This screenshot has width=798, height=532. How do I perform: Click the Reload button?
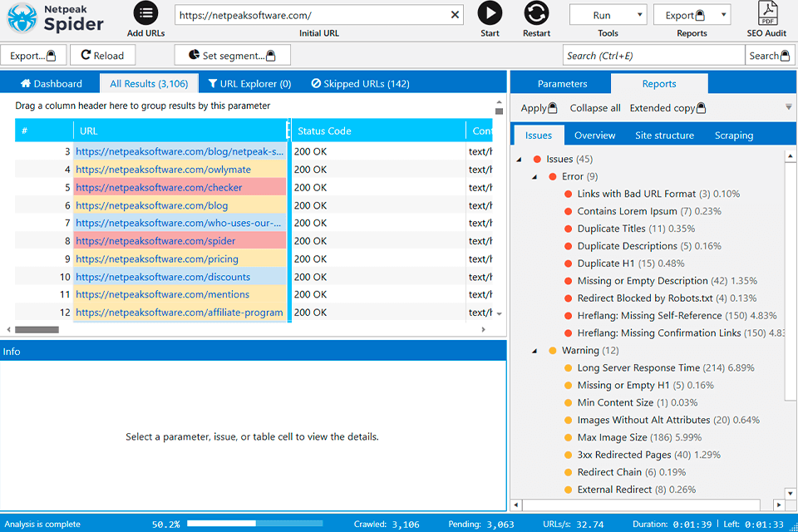pyautogui.click(x=102, y=56)
